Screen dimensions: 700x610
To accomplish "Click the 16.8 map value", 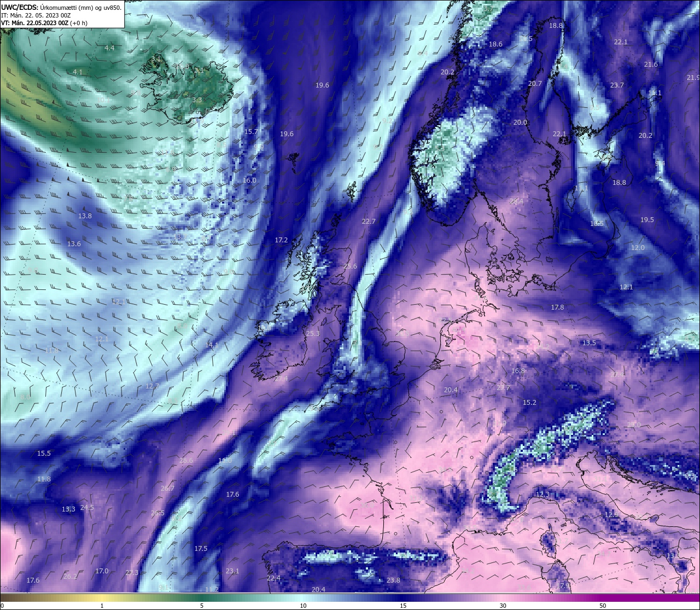I will (x=518, y=371).
